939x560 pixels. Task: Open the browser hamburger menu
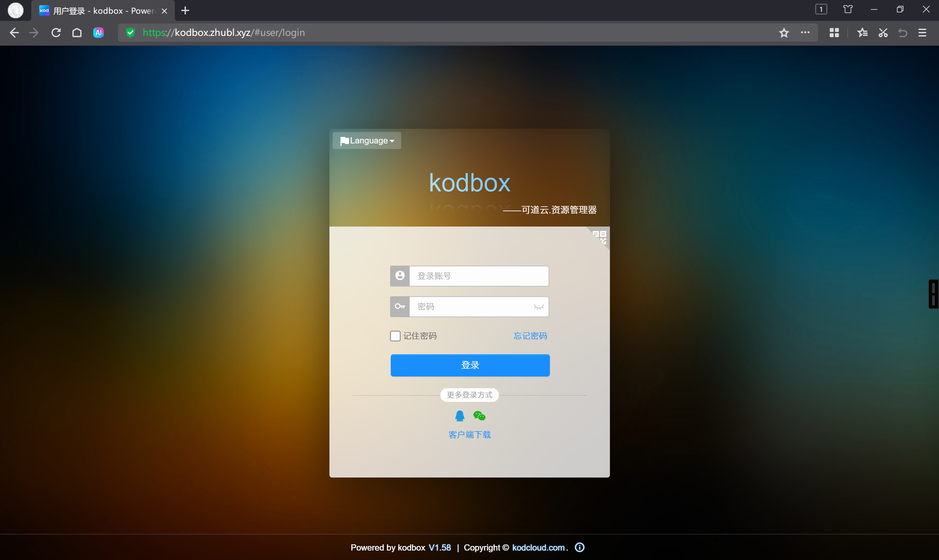tap(922, 33)
